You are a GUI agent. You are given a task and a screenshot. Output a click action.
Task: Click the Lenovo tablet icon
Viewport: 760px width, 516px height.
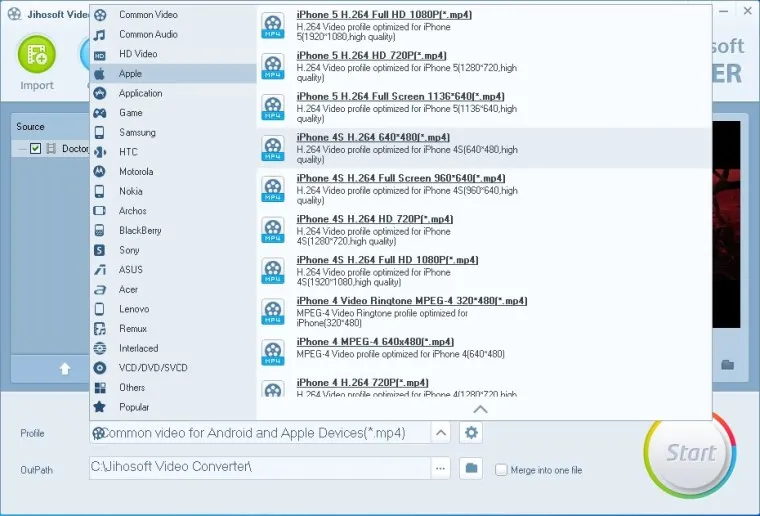[x=99, y=309]
